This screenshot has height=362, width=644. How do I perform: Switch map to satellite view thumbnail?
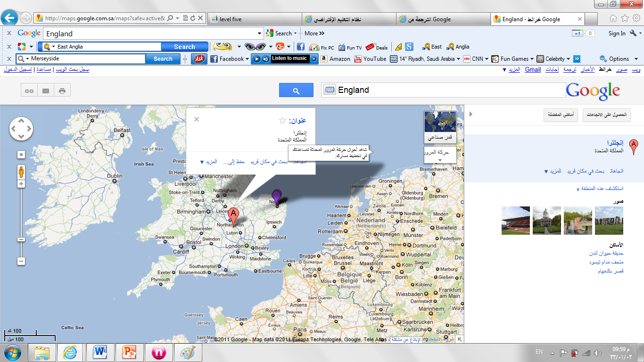[440, 127]
